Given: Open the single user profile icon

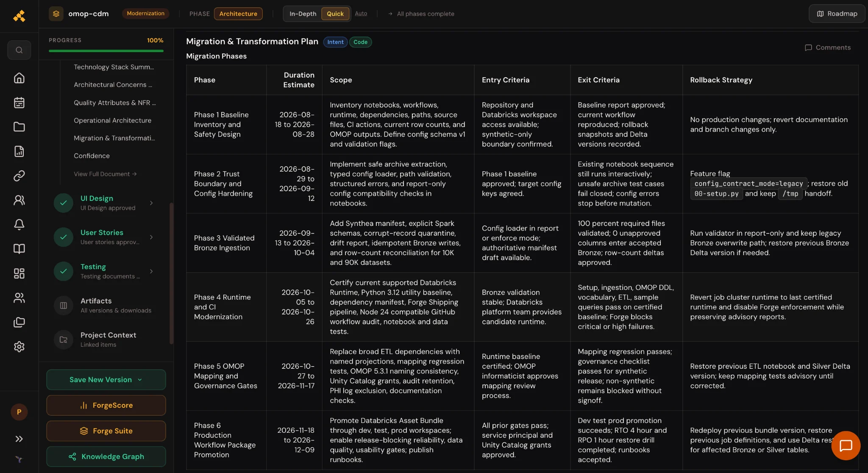Looking at the screenshot, I should tap(19, 200).
